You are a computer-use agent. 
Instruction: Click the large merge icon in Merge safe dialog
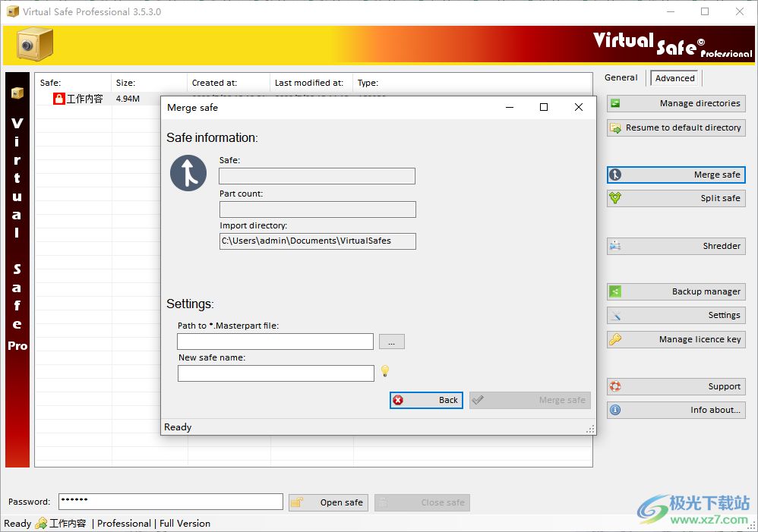188,173
